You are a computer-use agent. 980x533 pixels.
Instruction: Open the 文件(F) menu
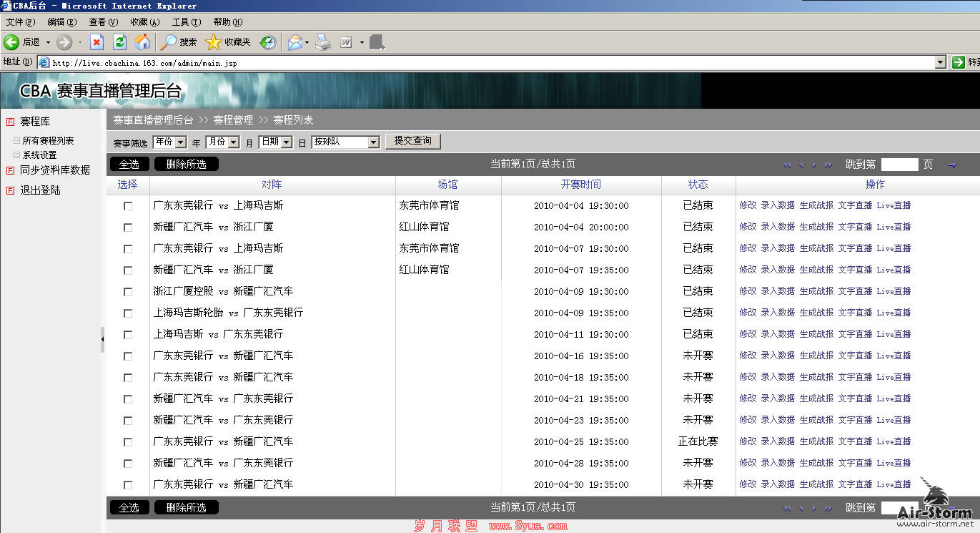tap(21, 22)
